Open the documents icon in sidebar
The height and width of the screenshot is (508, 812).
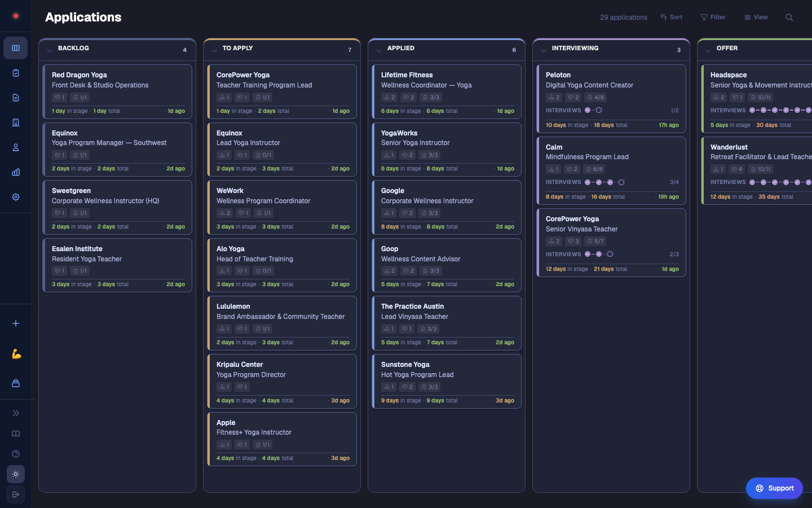(x=16, y=98)
